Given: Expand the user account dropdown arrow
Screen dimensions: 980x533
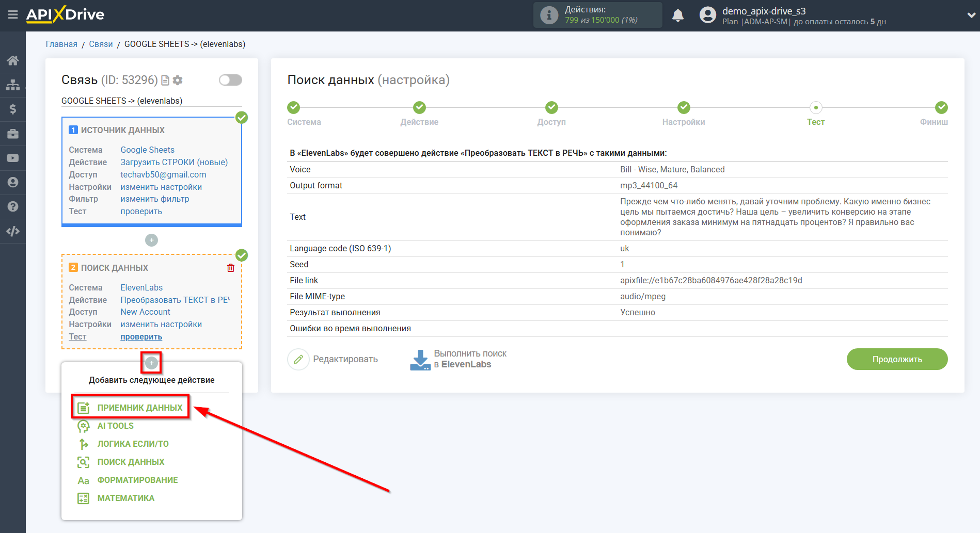Looking at the screenshot, I should [x=970, y=15].
